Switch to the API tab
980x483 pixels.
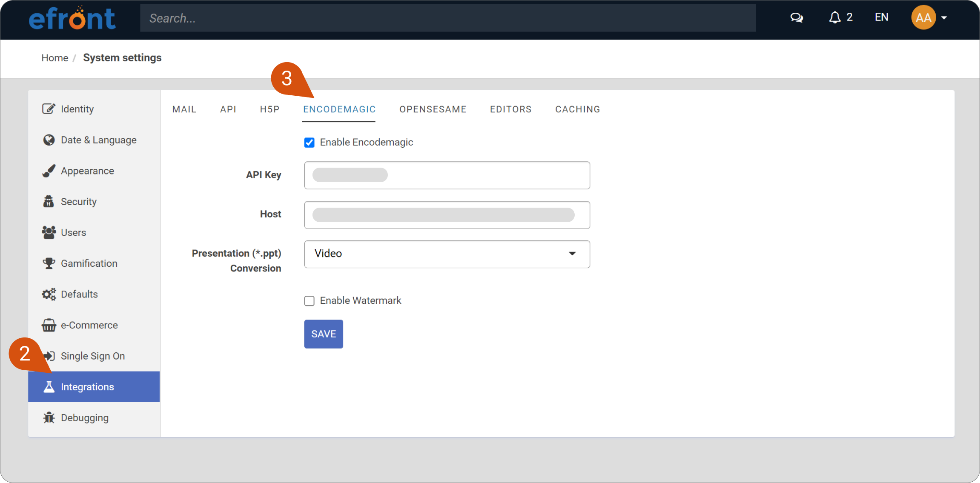228,109
